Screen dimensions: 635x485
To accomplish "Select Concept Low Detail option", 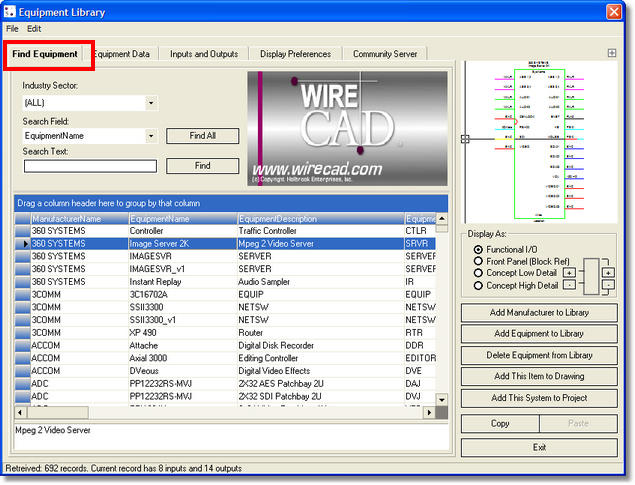I will click(478, 273).
